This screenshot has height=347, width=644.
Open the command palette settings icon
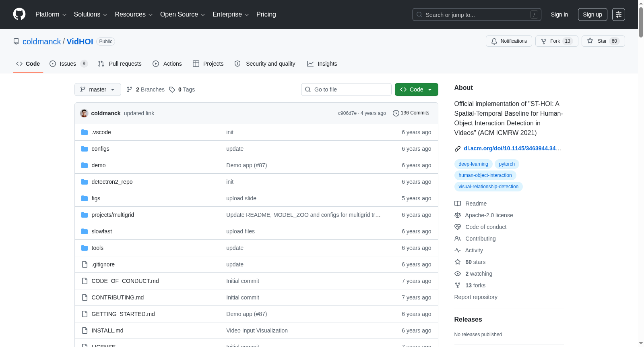point(619,15)
